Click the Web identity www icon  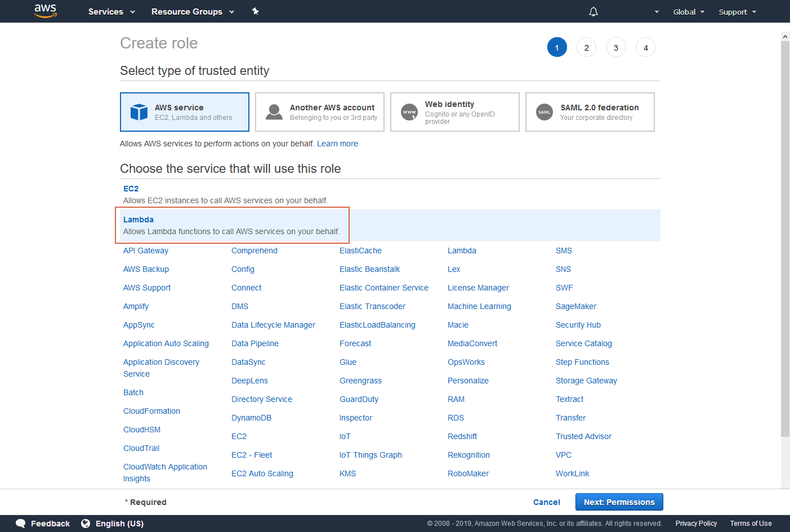409,112
